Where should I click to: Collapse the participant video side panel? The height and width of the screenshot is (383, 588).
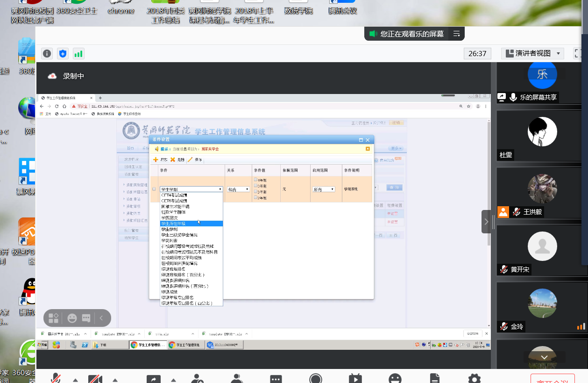(x=486, y=222)
